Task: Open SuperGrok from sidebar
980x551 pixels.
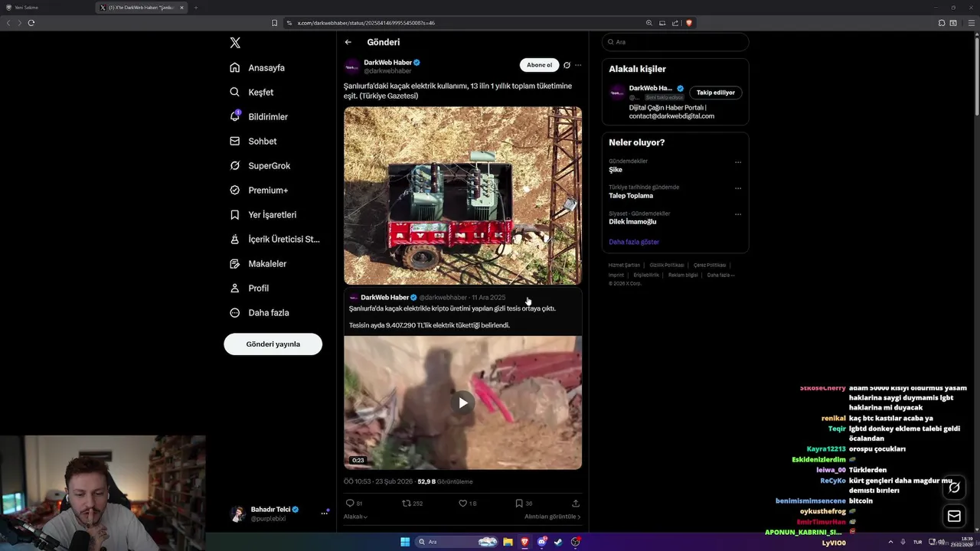Action: pos(260,165)
